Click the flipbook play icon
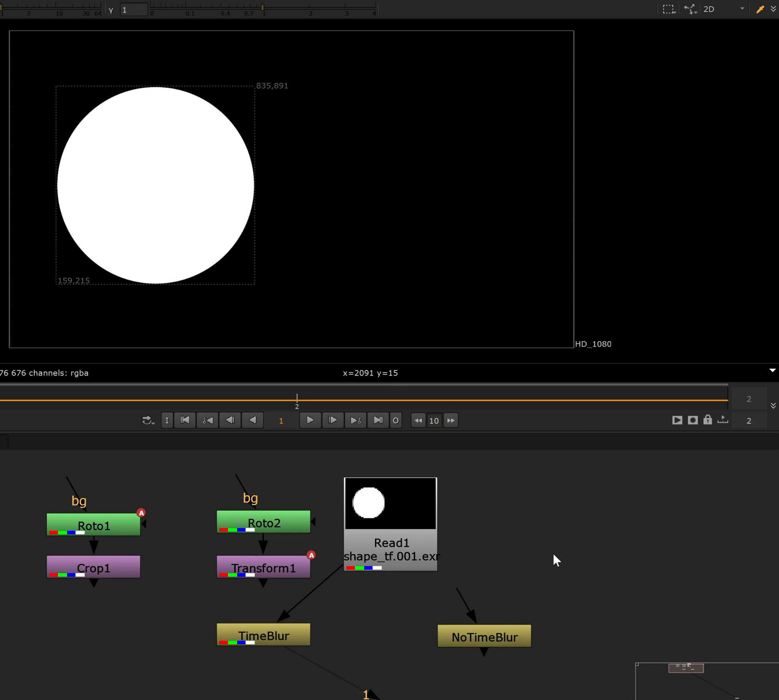This screenshot has width=779, height=700. point(677,420)
